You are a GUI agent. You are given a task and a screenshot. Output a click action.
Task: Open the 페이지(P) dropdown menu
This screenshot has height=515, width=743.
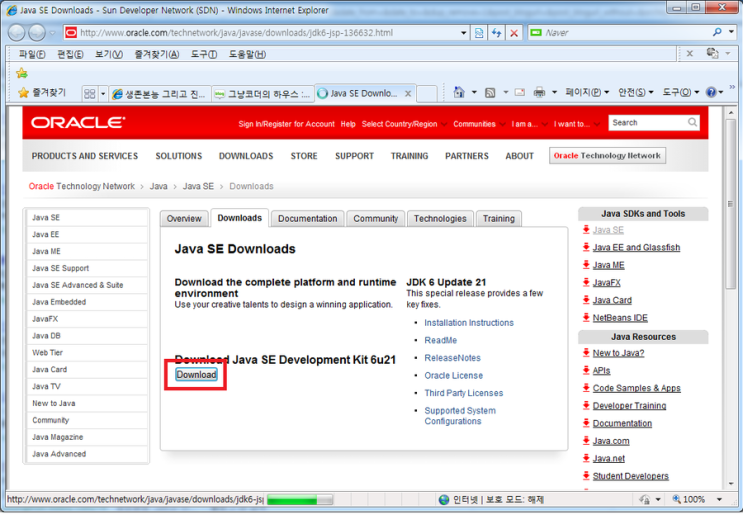click(587, 92)
